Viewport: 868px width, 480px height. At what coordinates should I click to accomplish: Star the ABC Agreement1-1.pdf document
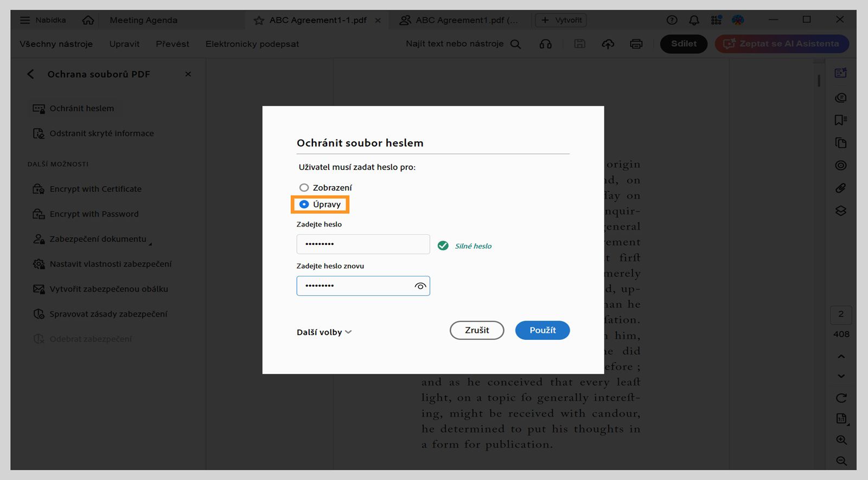(x=259, y=20)
